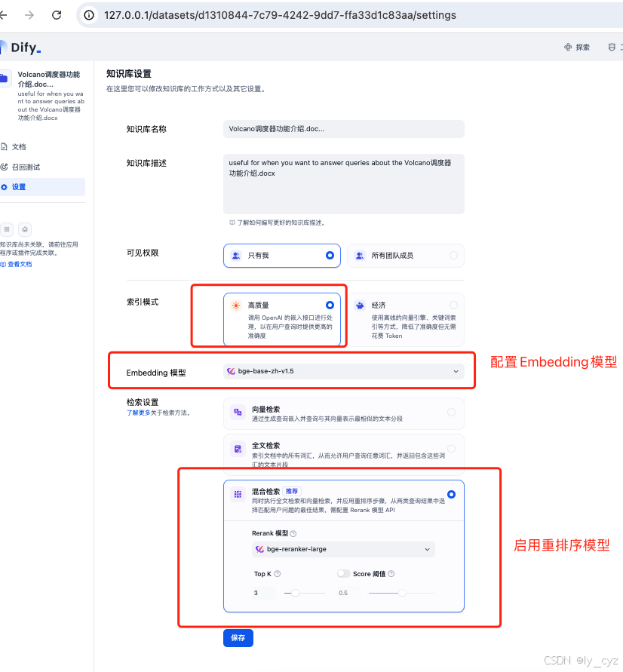Image resolution: width=623 pixels, height=672 pixels.
Task: Open the 查看文档 link in the sidebar
Action: coord(20,263)
